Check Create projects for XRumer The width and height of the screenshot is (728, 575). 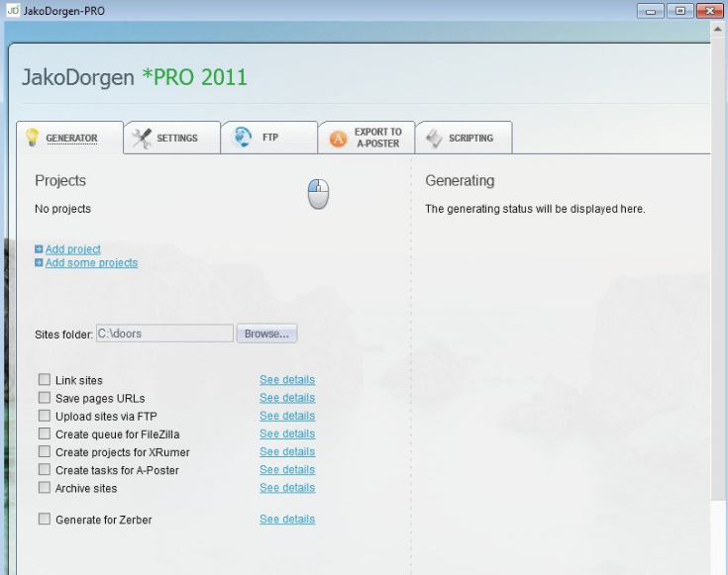tap(45, 451)
